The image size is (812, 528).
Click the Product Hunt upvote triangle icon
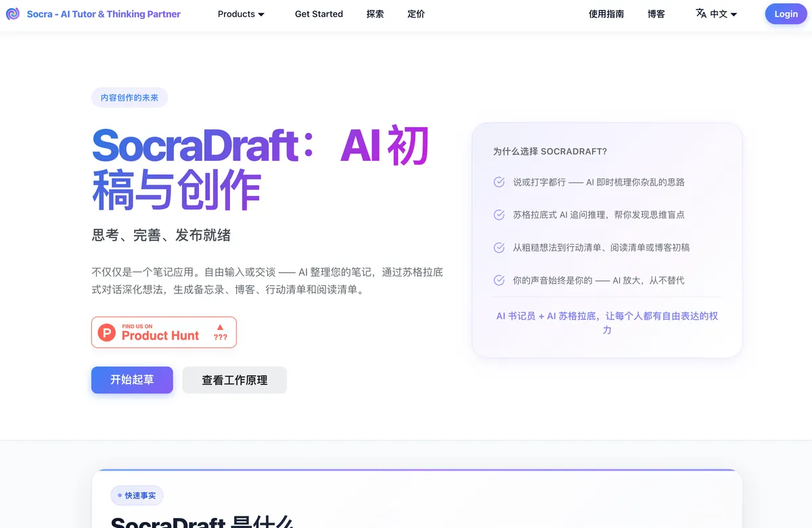pos(220,327)
